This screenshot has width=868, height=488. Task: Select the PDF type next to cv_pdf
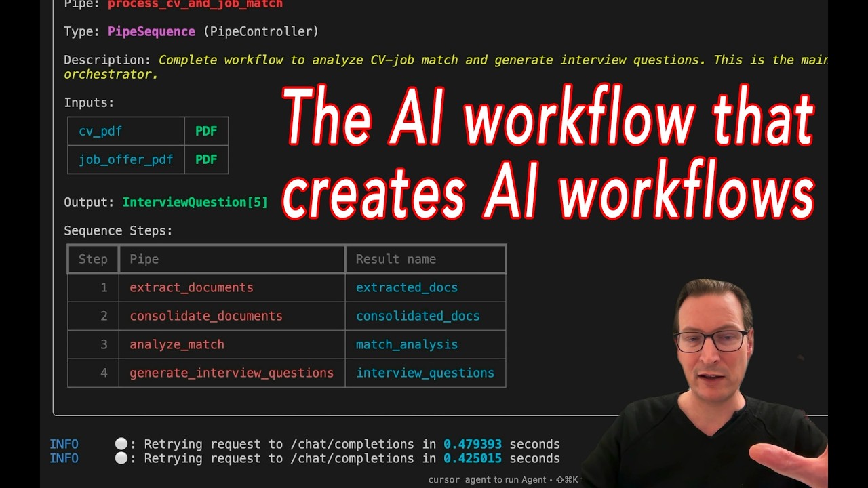tap(206, 131)
